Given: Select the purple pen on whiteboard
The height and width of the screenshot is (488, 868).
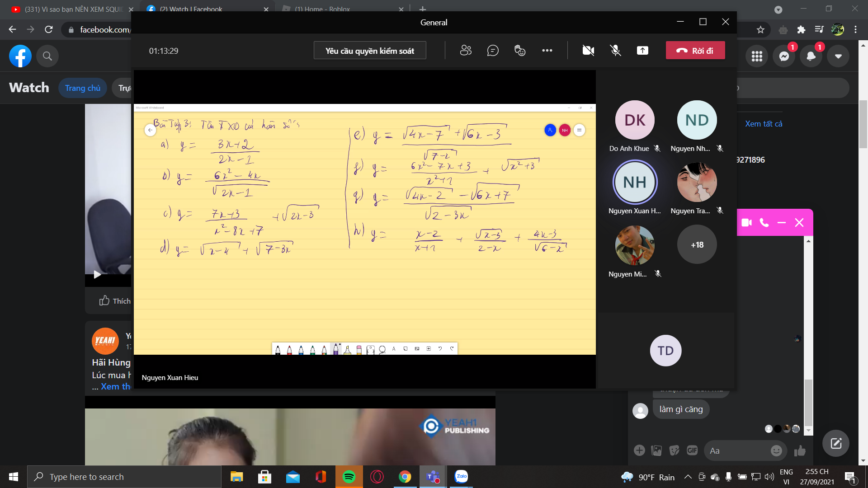Looking at the screenshot, I should (336, 349).
